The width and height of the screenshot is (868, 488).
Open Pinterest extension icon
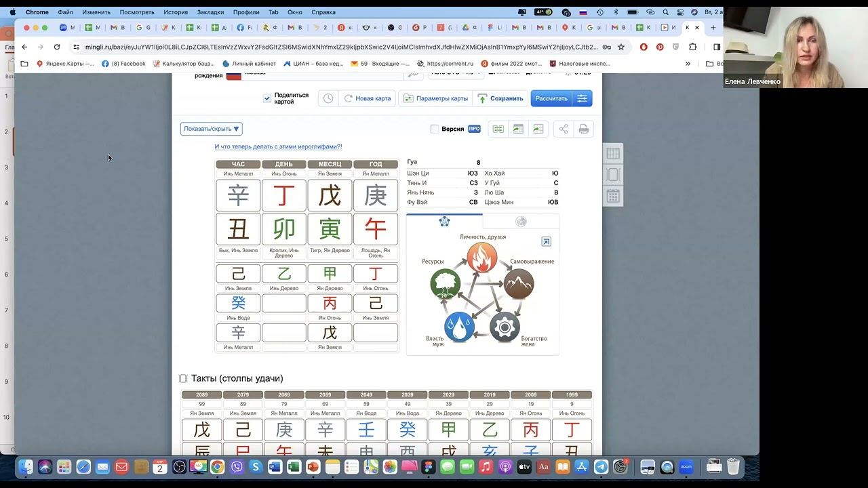(x=660, y=47)
